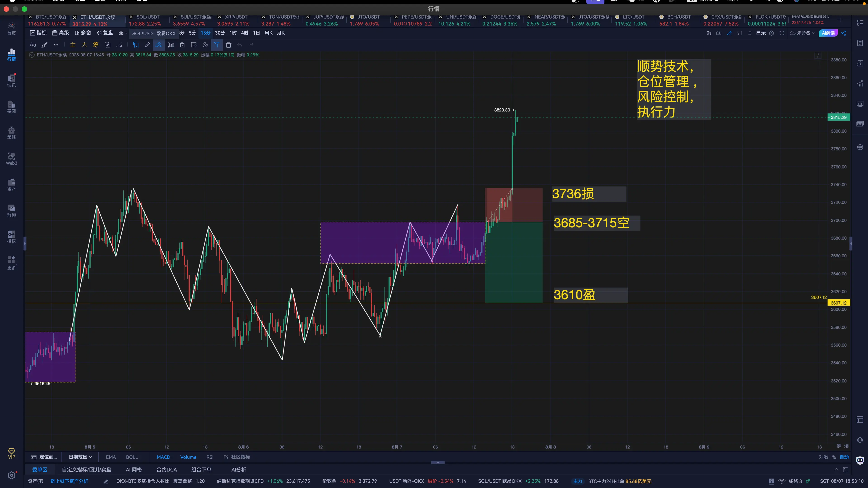Click the plus icon to add symbol tab
This screenshot has width=868, height=488.
pos(840,20)
